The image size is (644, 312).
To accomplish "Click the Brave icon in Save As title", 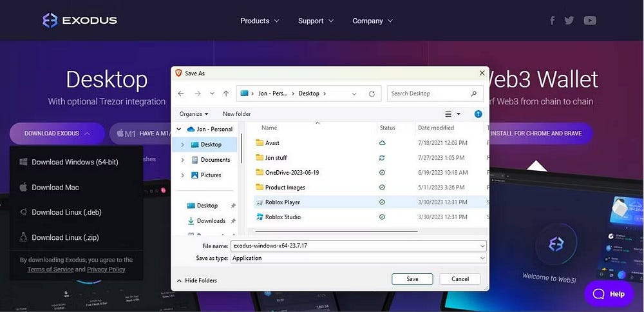I will (x=178, y=73).
